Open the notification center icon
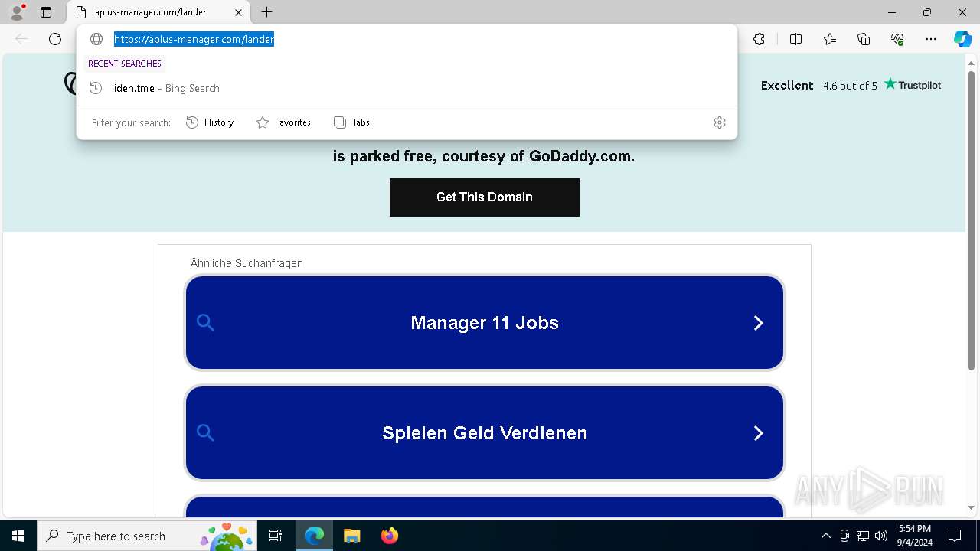The width and height of the screenshot is (980, 551). 955,536
